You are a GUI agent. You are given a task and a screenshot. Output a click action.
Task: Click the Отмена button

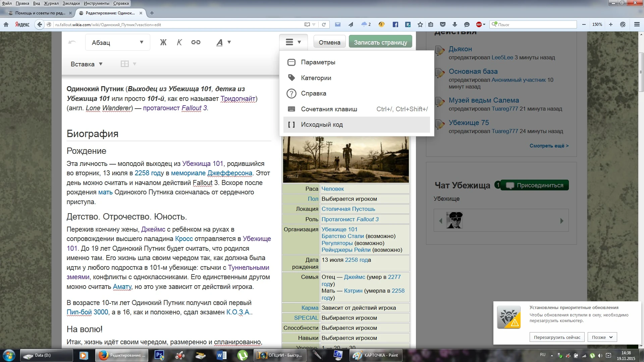329,43
